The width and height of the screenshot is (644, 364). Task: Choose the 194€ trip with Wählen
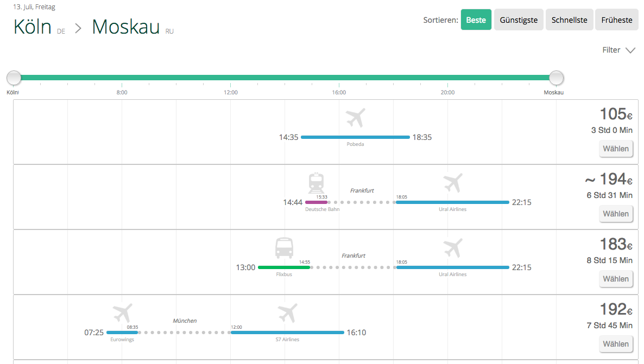coord(616,214)
